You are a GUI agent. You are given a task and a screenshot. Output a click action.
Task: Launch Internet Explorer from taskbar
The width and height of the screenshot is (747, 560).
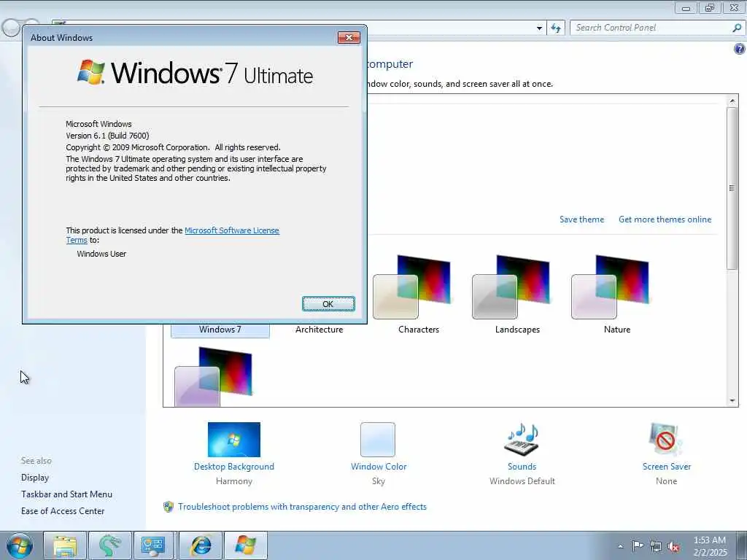(200, 545)
